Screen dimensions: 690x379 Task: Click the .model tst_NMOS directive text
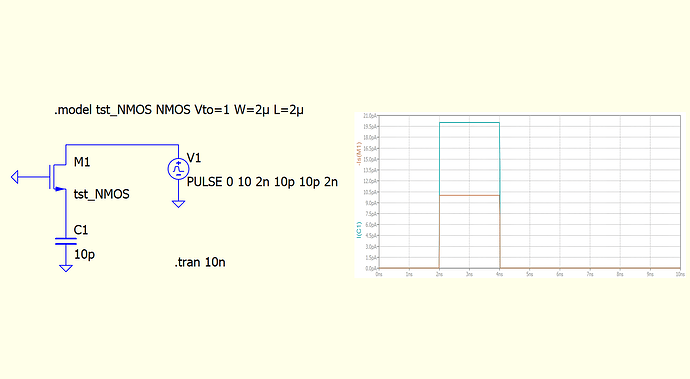pyautogui.click(x=179, y=110)
